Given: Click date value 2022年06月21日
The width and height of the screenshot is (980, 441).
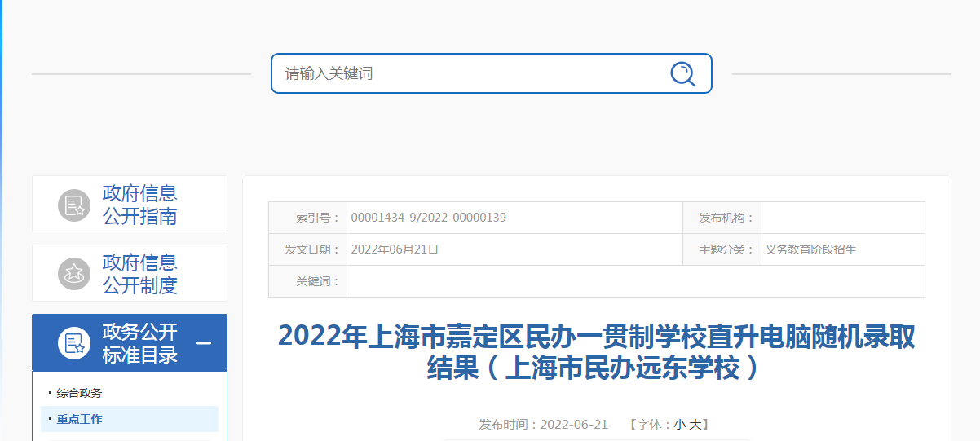Looking at the screenshot, I should pyautogui.click(x=395, y=249).
